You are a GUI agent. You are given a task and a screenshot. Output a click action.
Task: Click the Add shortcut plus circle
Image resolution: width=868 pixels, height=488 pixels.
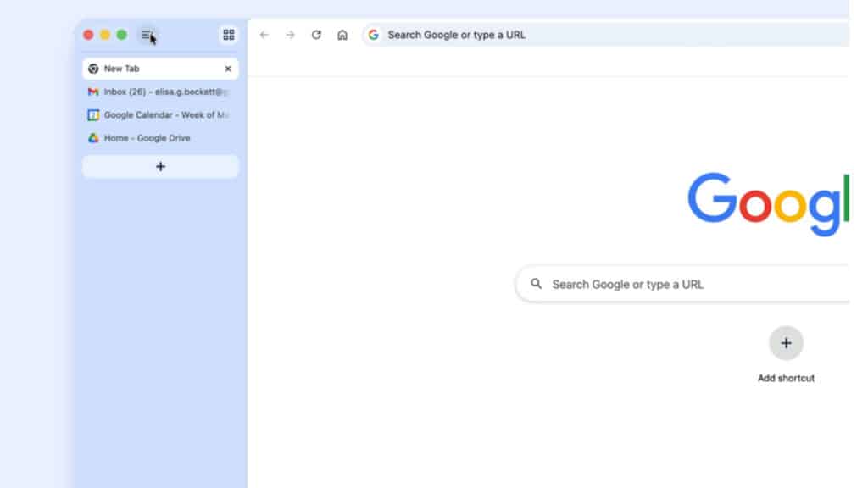coord(786,343)
